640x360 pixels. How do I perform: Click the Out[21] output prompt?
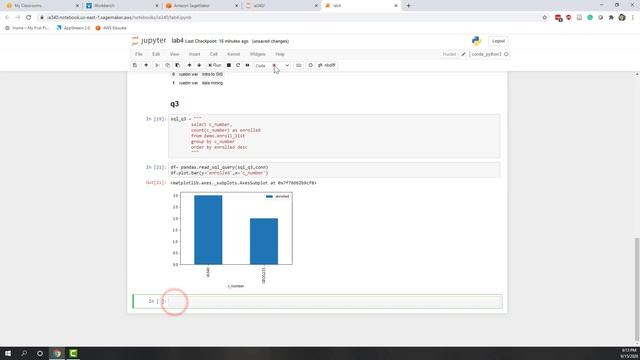point(156,183)
